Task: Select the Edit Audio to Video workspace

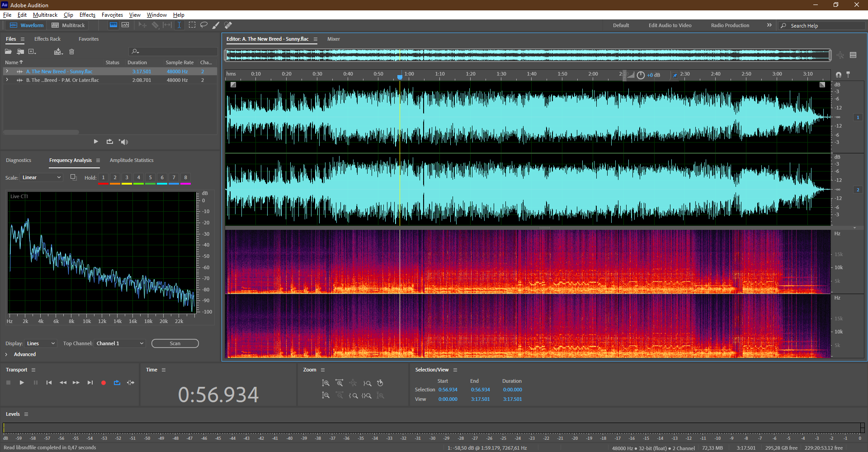Action: pyautogui.click(x=670, y=25)
